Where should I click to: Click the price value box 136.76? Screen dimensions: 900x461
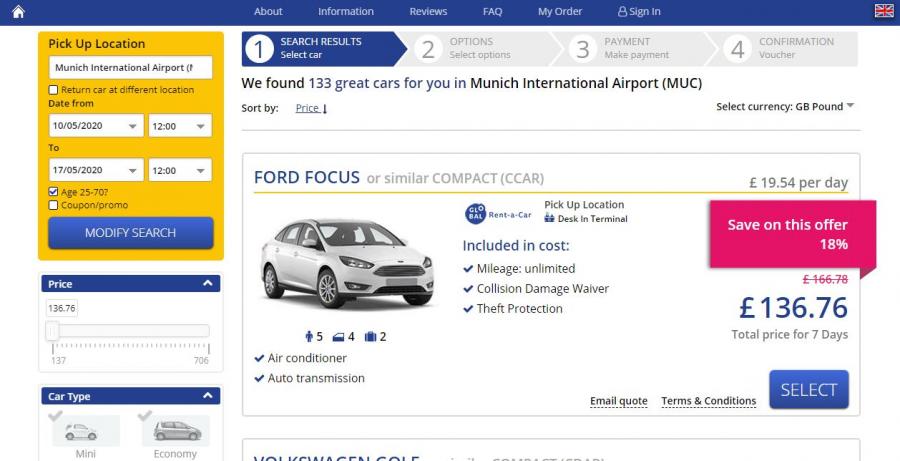pyautogui.click(x=62, y=308)
